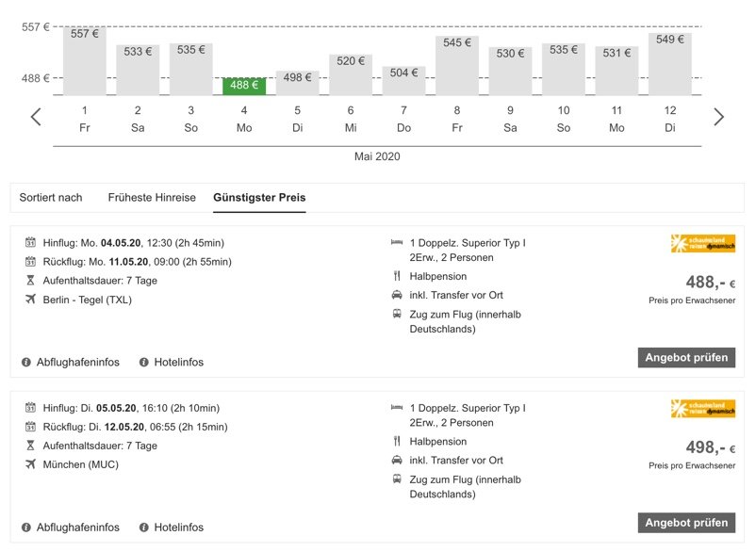Check the 498 € München offer
Screen dimensions: 756x552
tap(686, 523)
